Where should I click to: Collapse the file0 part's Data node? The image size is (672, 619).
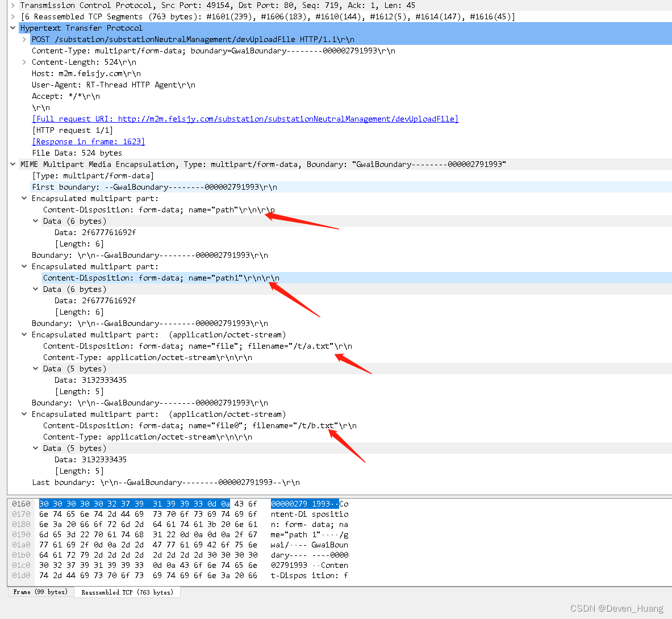click(35, 448)
